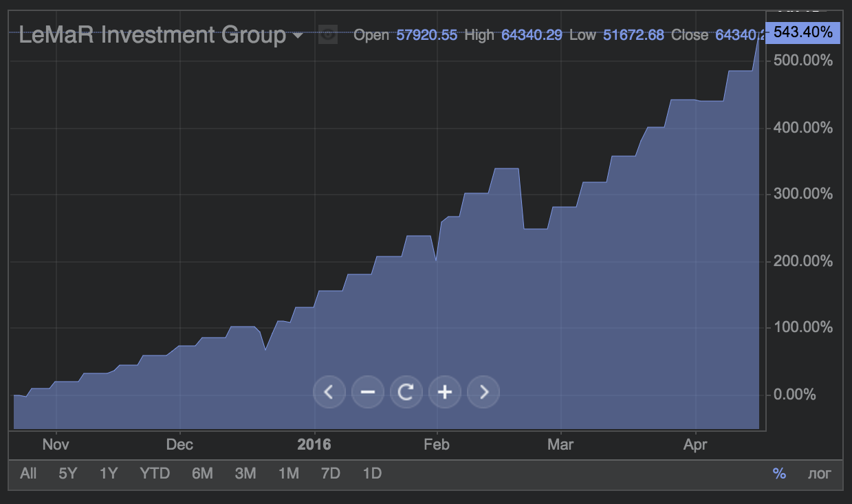Select the 1M time range
The width and height of the screenshot is (852, 504).
pyautogui.click(x=289, y=473)
